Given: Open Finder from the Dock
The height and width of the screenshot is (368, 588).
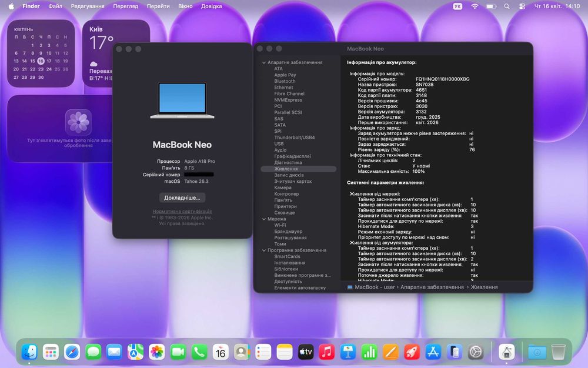Looking at the screenshot, I should click(x=29, y=352).
